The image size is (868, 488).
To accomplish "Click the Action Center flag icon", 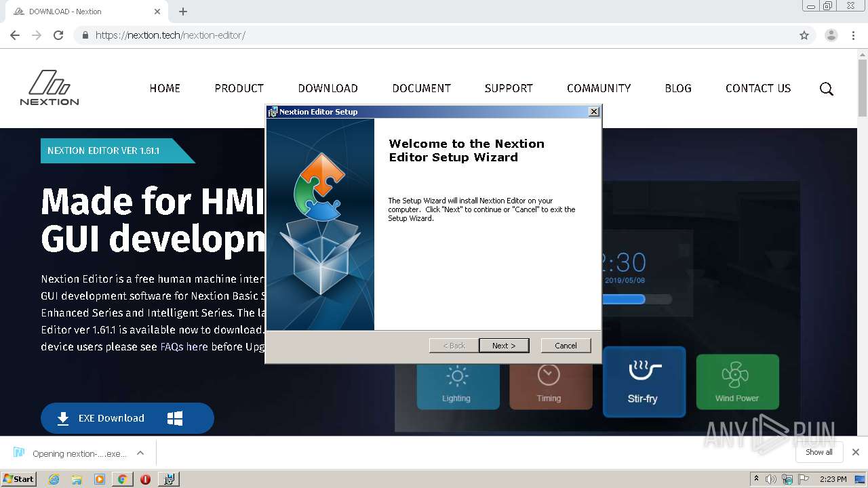I will pyautogui.click(x=804, y=479).
